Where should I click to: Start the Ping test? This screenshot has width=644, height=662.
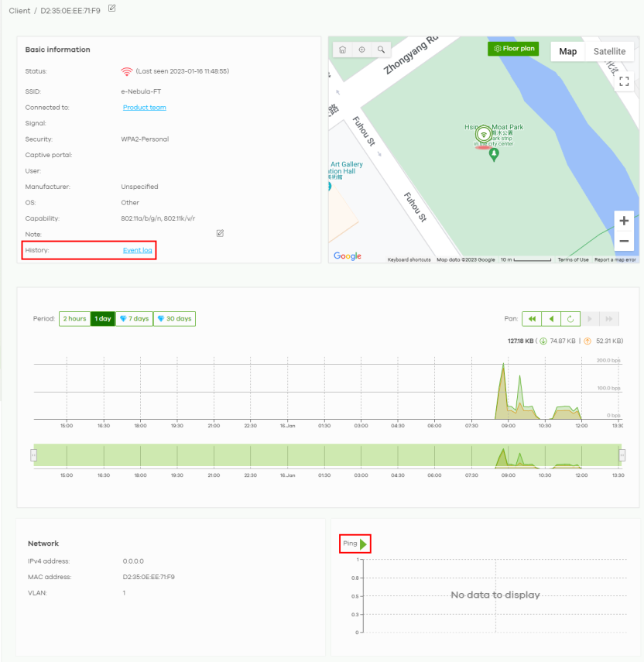(x=363, y=544)
